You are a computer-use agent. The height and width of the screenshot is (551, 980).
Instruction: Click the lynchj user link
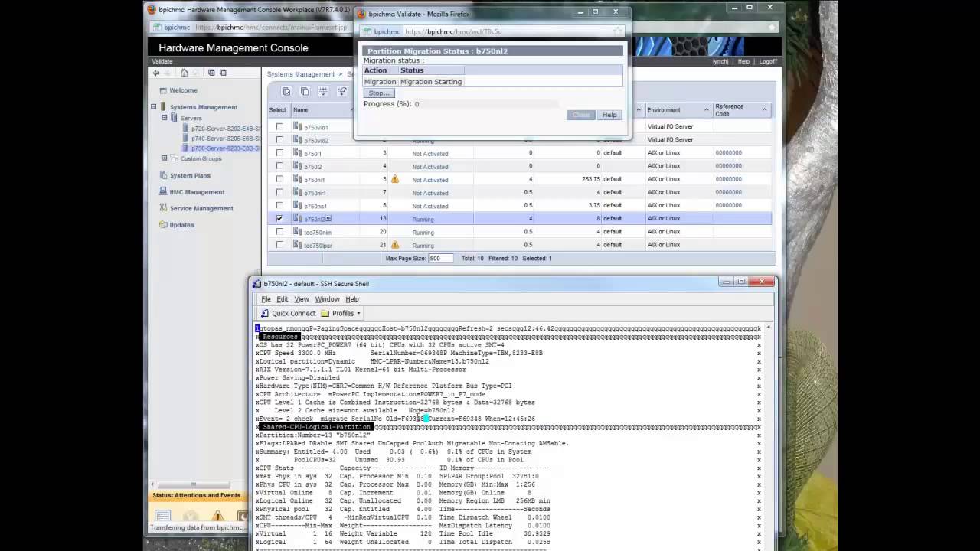coord(720,61)
